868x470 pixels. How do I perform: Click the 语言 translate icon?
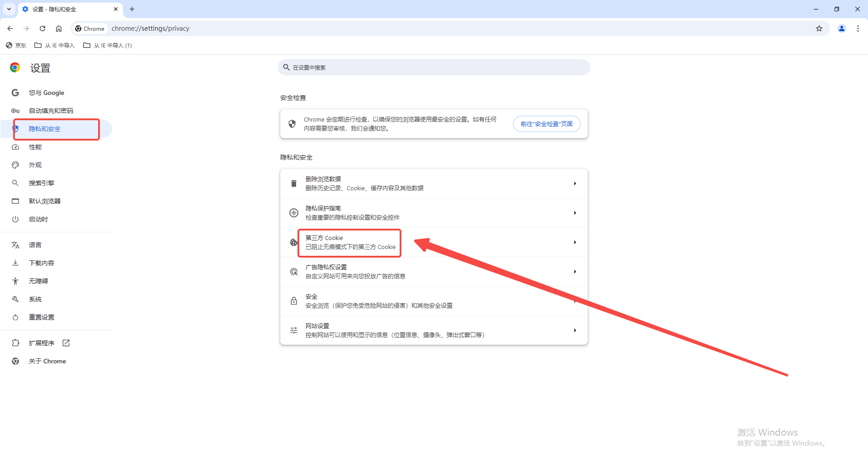pyautogui.click(x=15, y=245)
